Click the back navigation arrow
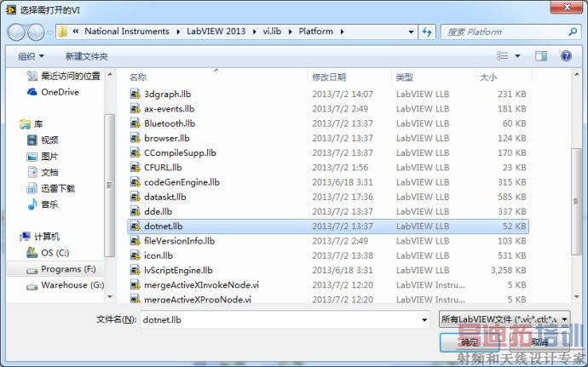 tap(16, 32)
